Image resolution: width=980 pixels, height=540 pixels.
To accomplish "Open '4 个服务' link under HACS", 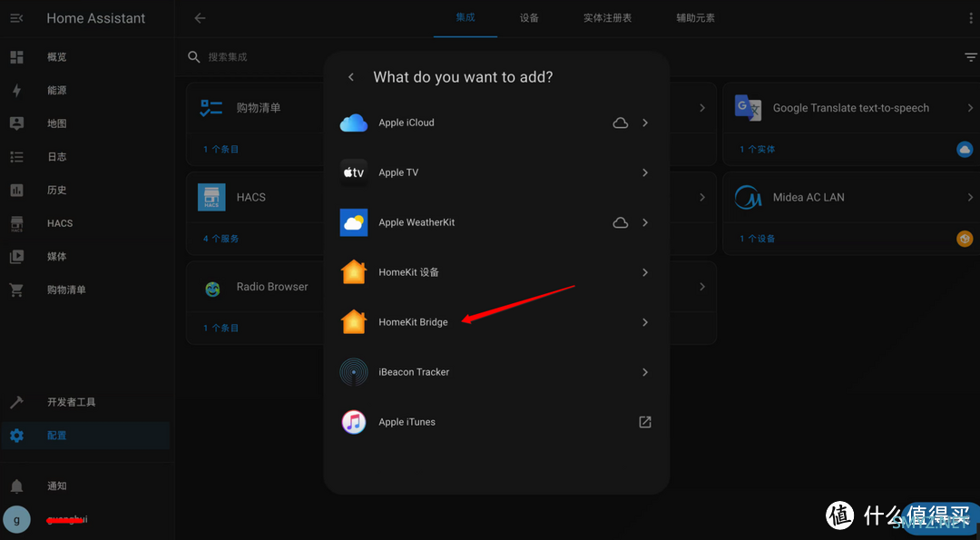I will (x=220, y=239).
